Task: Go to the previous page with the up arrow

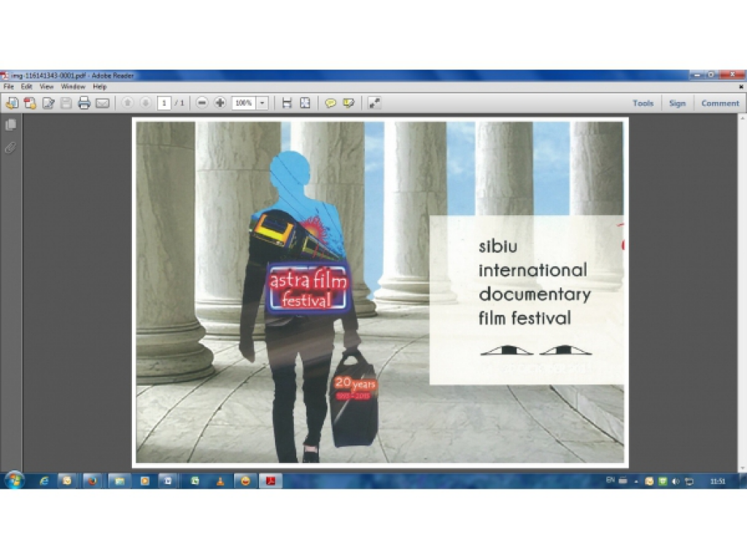Action: 127,103
